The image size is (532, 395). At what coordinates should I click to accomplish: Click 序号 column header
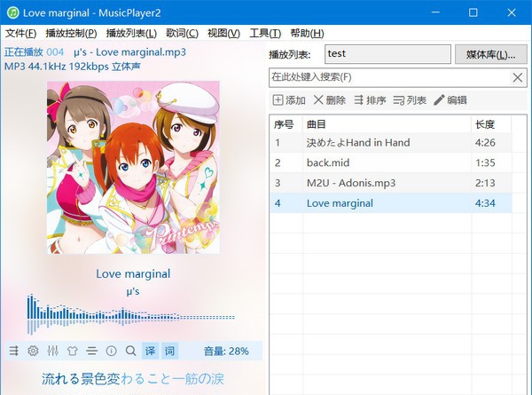(286, 124)
